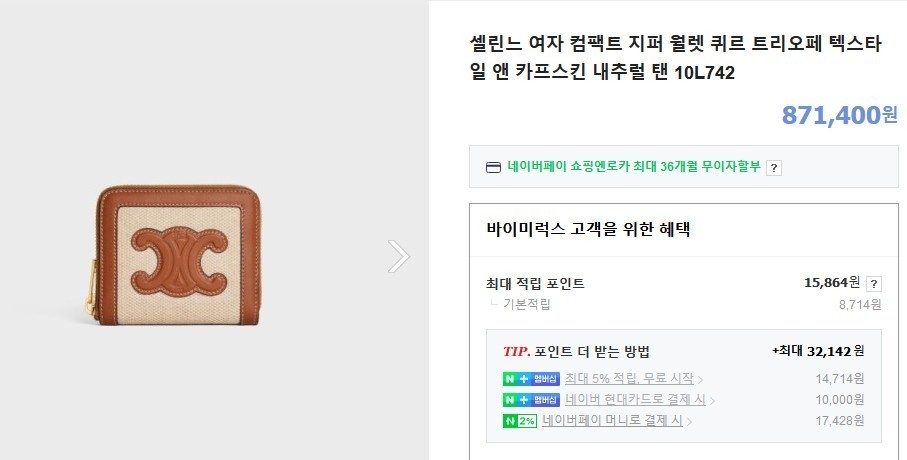Click the 네이버페이 쇼핑엔로카 최대 36개월 무이자할부 text
Image resolution: width=907 pixels, height=460 pixels.
pos(634,167)
